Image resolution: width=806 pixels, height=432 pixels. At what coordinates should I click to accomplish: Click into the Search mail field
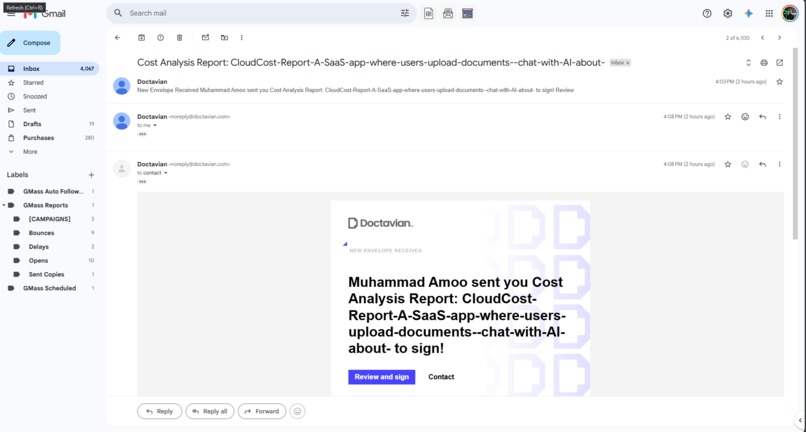(x=262, y=13)
